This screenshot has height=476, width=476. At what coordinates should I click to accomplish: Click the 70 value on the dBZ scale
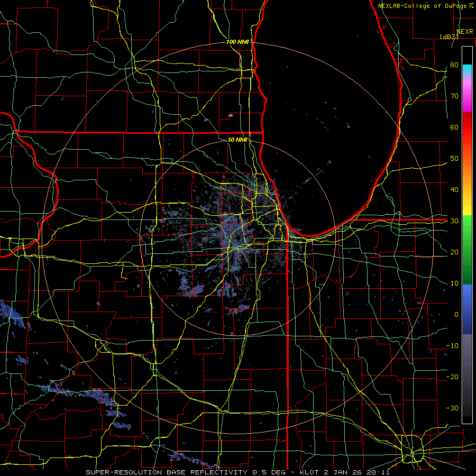[454, 96]
